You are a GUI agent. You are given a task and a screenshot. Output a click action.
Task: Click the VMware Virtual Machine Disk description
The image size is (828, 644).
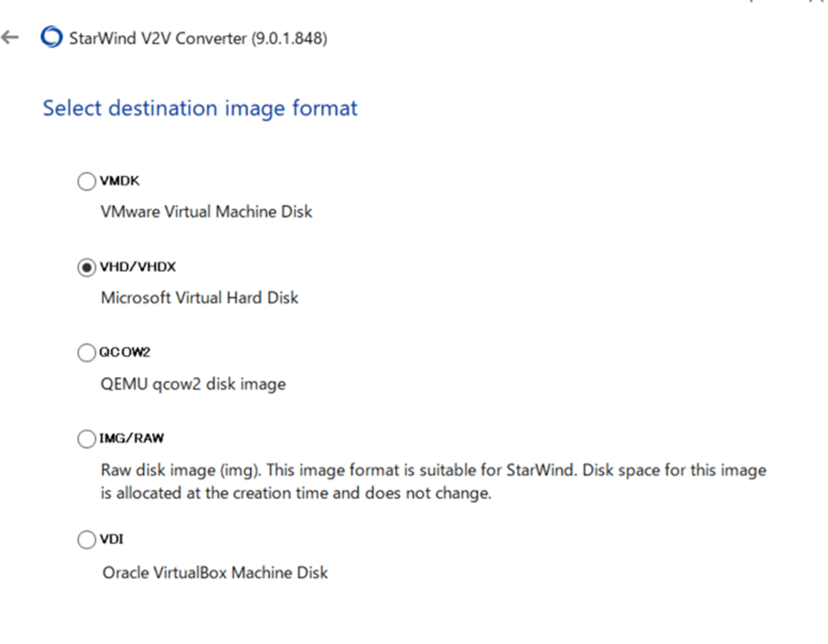[x=206, y=211]
